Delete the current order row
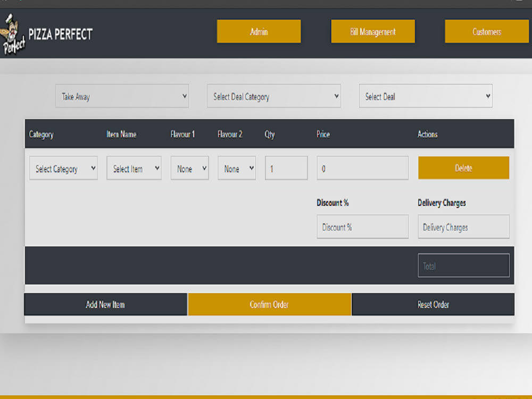This screenshot has width=532, height=399. (x=463, y=168)
